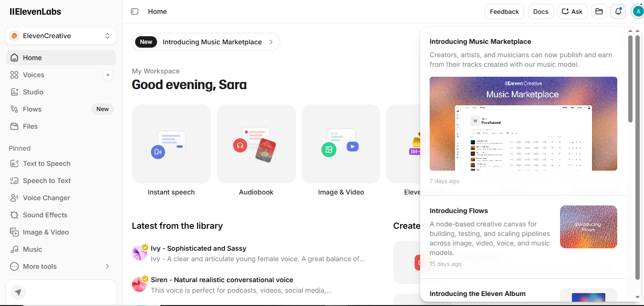Click the Introducing Flows thumbnail
The height and width of the screenshot is (306, 644).
pyautogui.click(x=589, y=227)
